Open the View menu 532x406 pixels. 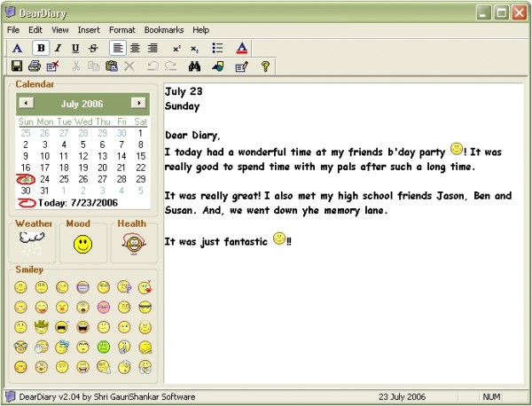[60, 30]
